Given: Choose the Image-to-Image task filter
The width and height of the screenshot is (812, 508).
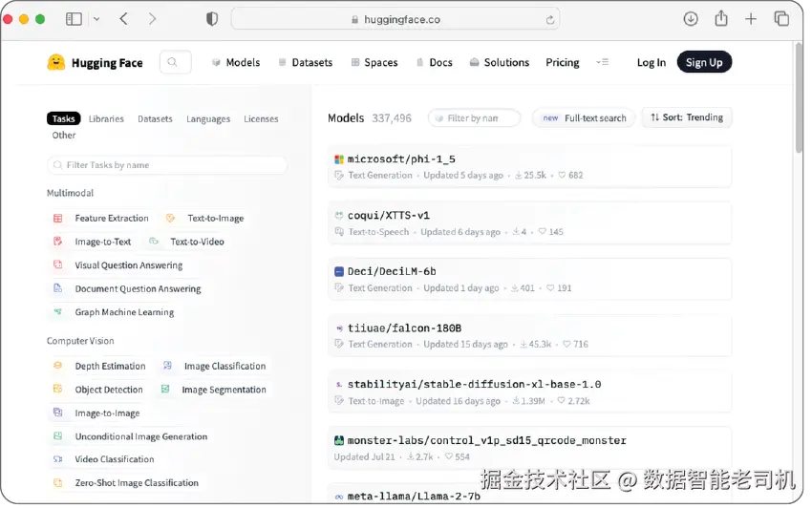Looking at the screenshot, I should point(96,413).
